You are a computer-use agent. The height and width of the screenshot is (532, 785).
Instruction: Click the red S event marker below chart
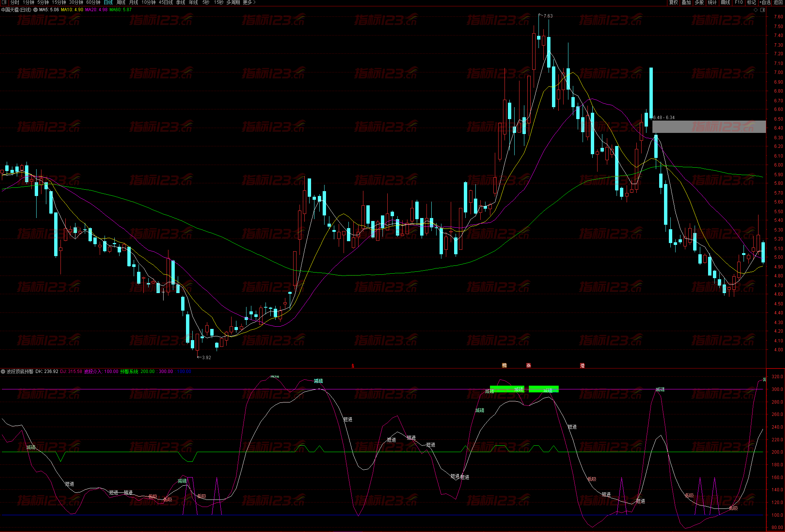pyautogui.click(x=353, y=366)
